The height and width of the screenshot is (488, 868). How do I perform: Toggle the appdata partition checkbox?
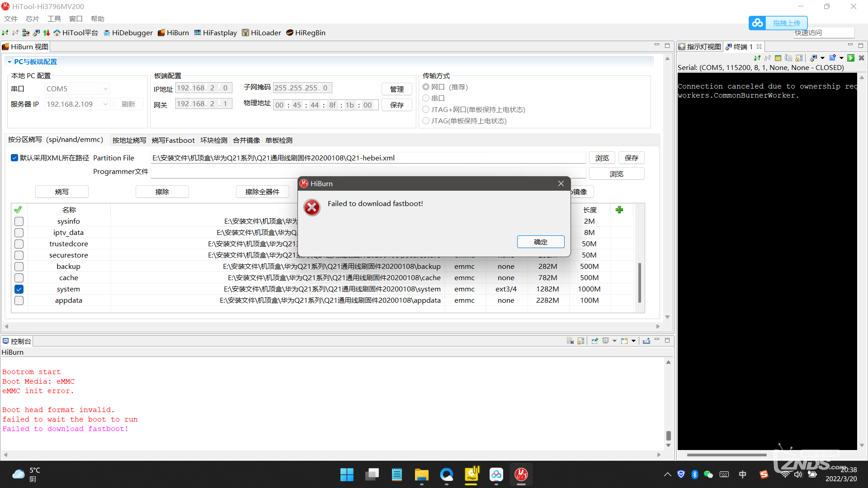[19, 300]
